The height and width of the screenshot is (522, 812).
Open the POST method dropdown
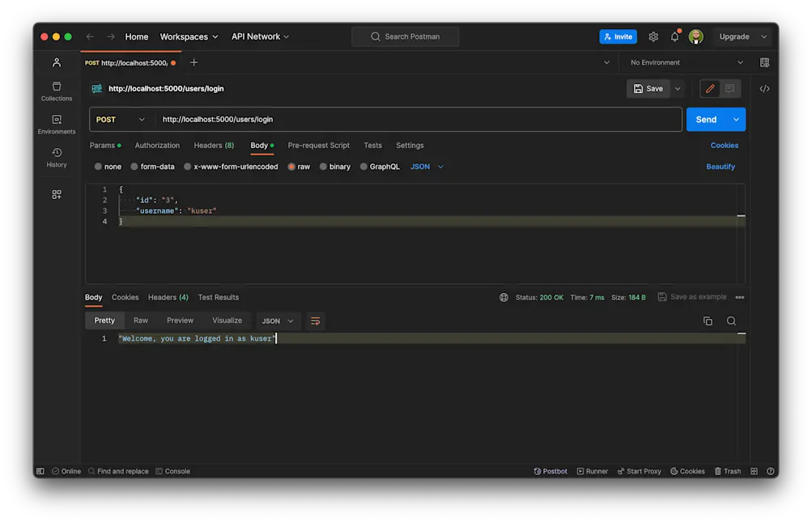point(121,120)
